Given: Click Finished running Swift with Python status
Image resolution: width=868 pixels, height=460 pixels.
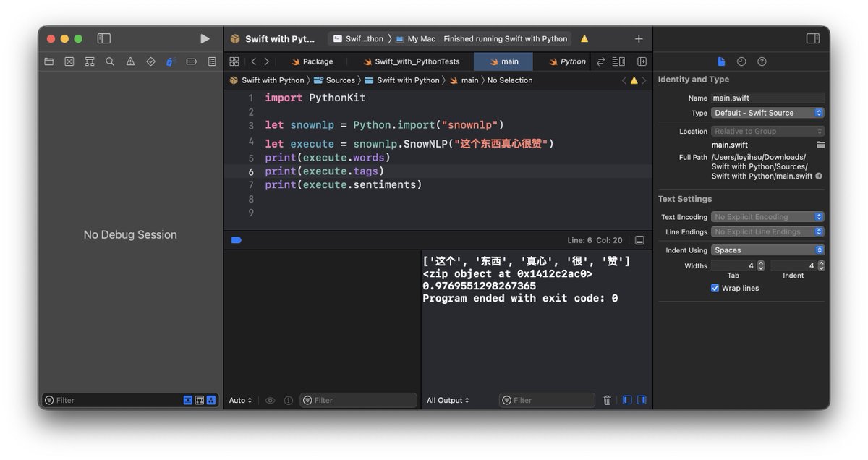Looking at the screenshot, I should [x=506, y=39].
